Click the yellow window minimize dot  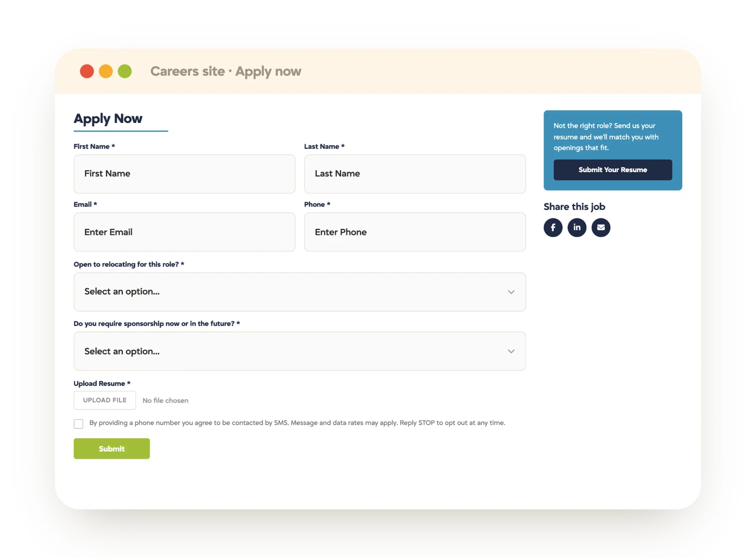[106, 71]
